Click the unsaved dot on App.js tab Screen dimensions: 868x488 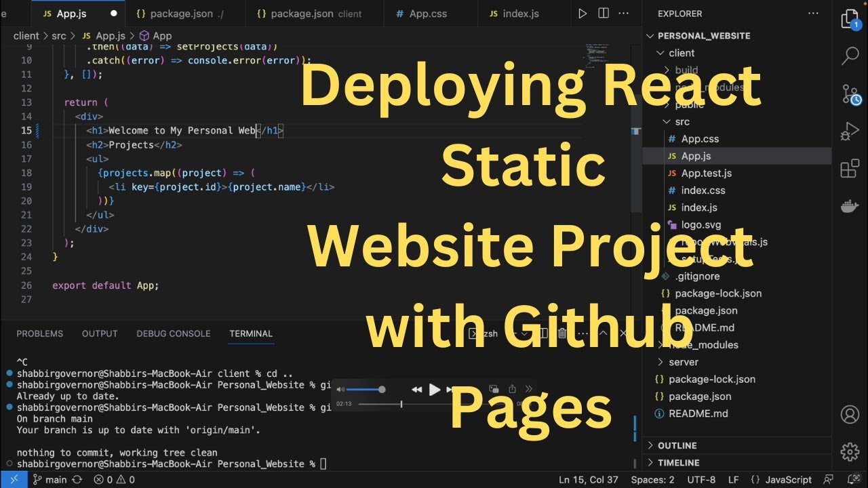(113, 14)
